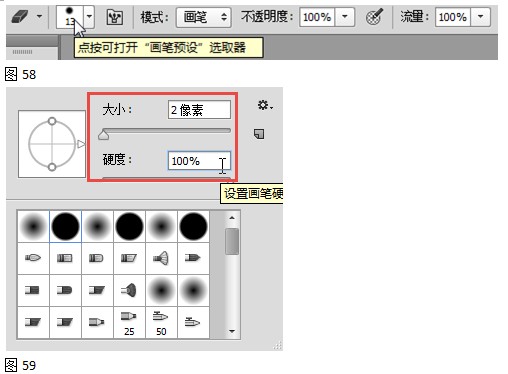Toggle the Brush panel icon
Image resolution: width=508 pixels, height=374 pixels.
[115, 17]
